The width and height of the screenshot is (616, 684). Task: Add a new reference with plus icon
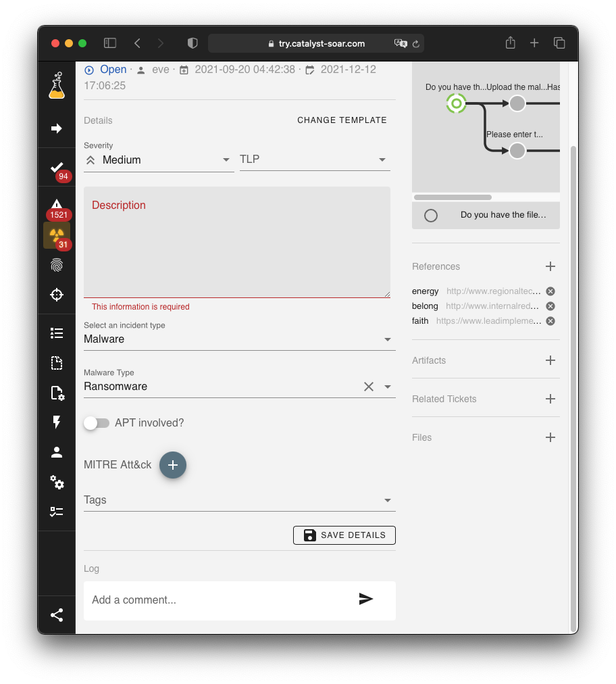click(550, 266)
